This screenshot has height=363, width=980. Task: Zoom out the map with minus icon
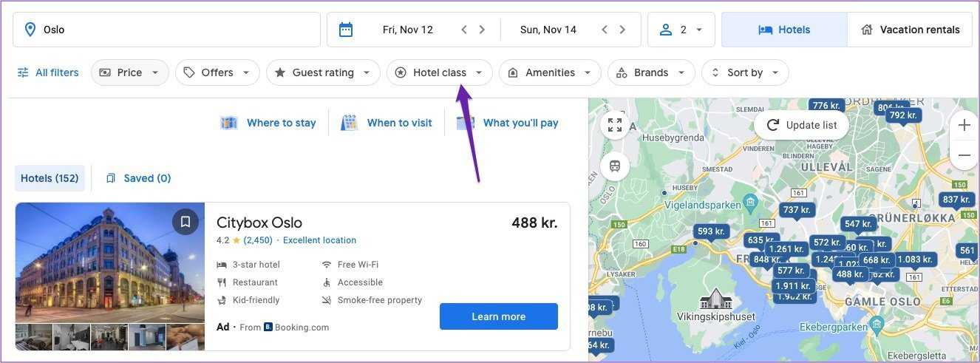(964, 155)
